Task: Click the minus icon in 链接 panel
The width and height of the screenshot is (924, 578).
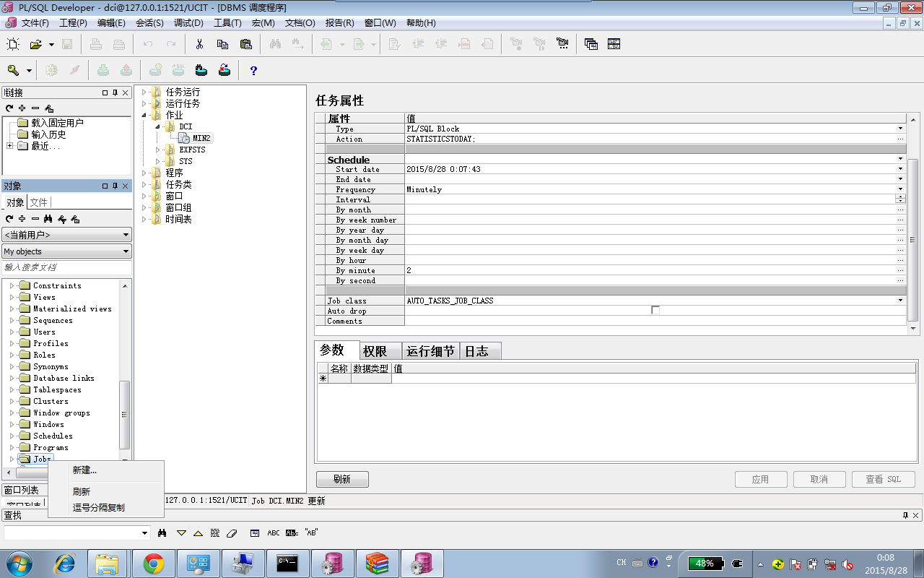Action: coord(35,108)
